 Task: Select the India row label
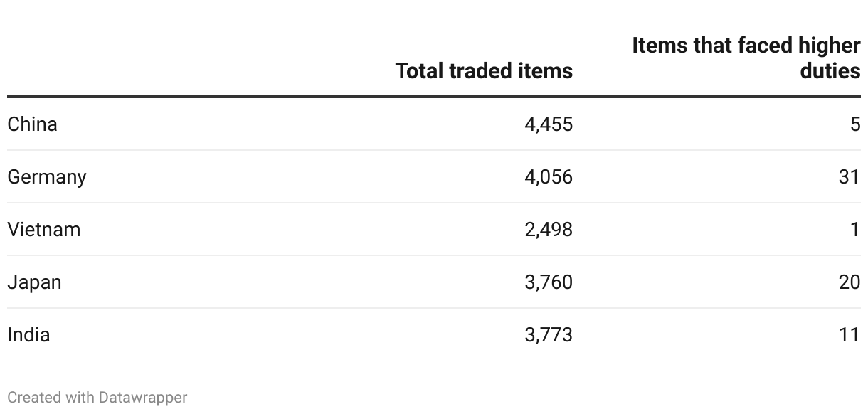click(x=28, y=335)
